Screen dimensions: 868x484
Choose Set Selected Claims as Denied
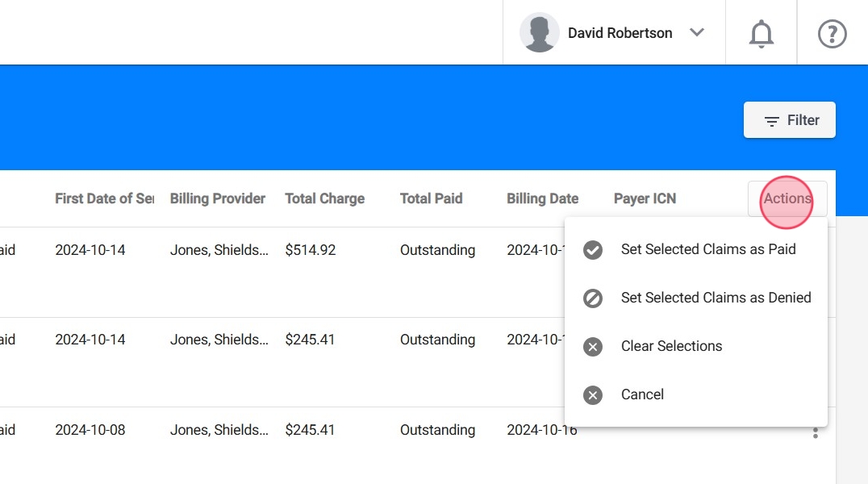click(716, 298)
